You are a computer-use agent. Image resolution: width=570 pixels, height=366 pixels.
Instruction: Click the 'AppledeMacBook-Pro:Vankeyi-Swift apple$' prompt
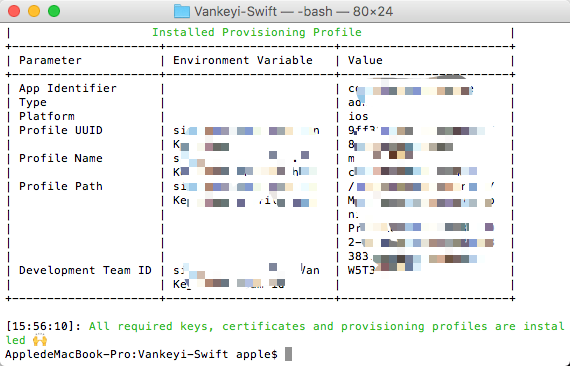(141, 354)
